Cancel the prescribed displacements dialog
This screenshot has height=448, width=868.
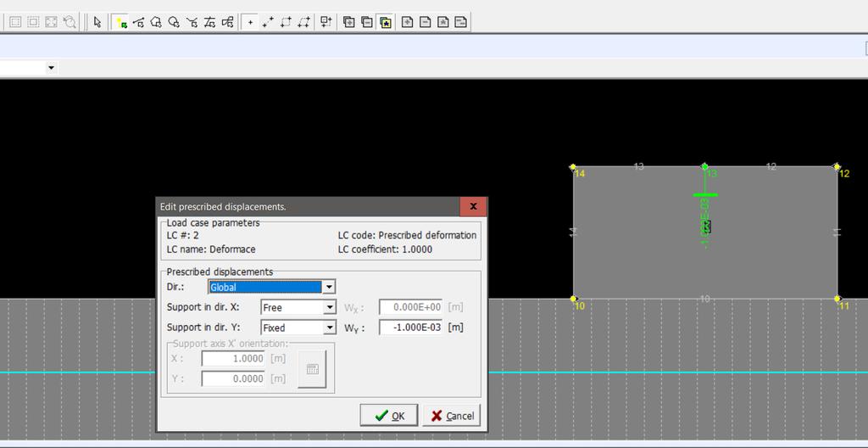(452, 415)
